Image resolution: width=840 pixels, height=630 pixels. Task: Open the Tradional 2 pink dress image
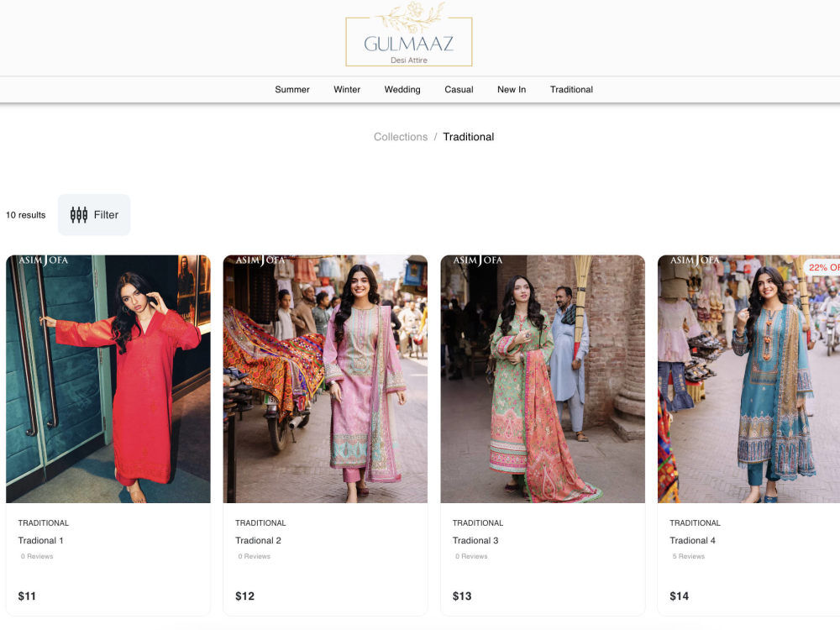325,379
